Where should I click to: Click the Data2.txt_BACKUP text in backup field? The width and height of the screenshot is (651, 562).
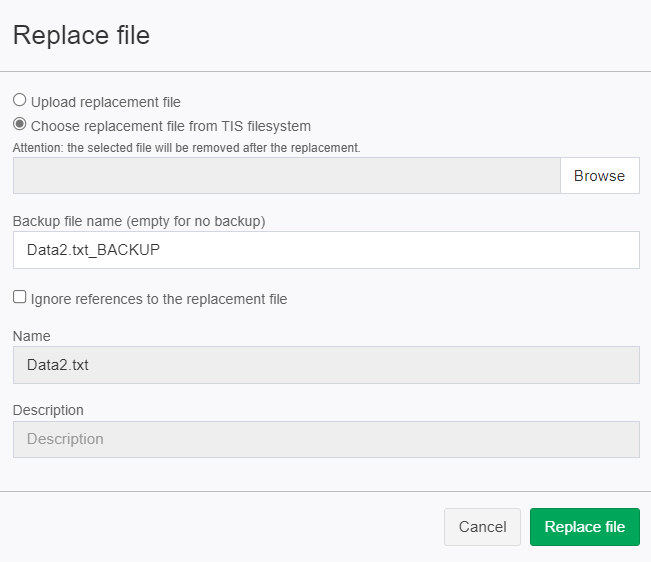(93, 250)
